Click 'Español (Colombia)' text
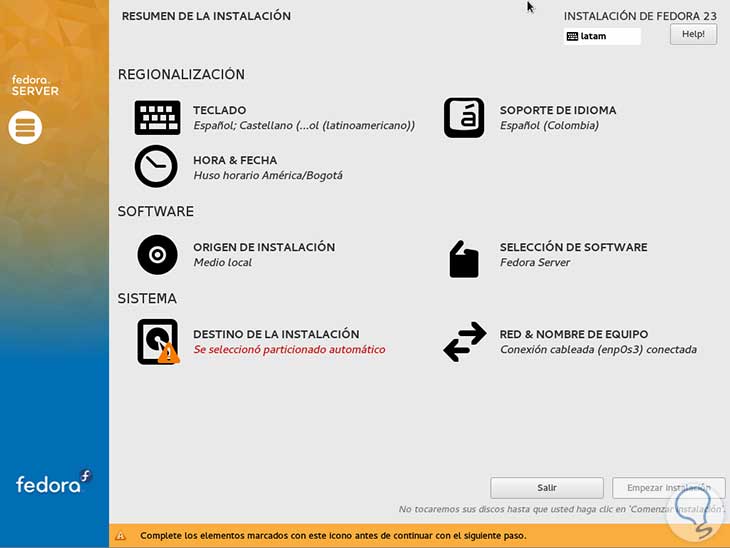This screenshot has width=730, height=548. 549,126
